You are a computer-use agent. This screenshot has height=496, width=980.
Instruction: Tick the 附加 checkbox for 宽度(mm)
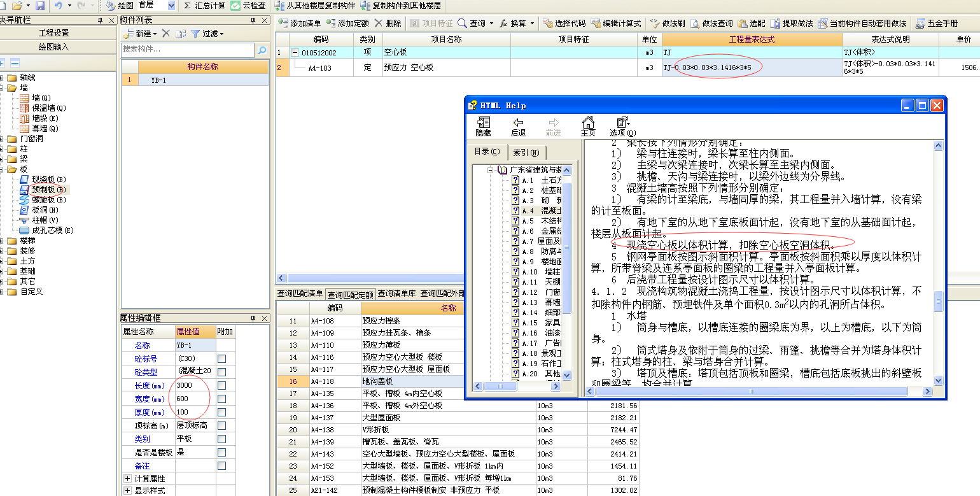pos(221,399)
